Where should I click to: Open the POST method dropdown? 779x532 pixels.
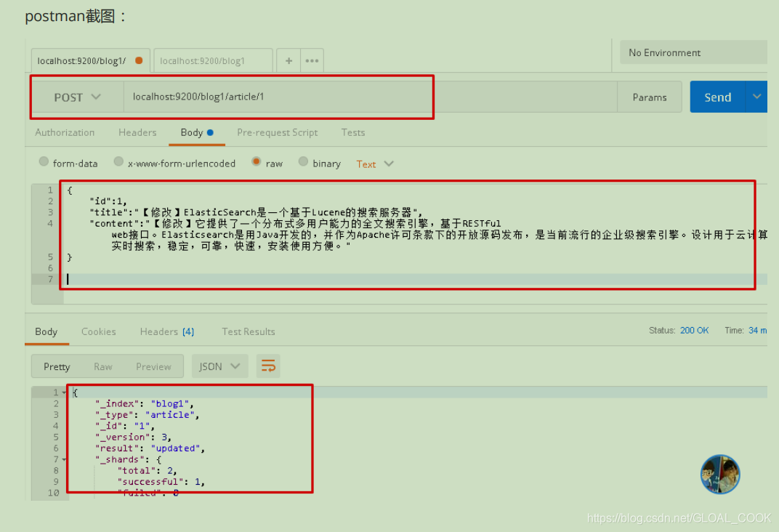78,97
